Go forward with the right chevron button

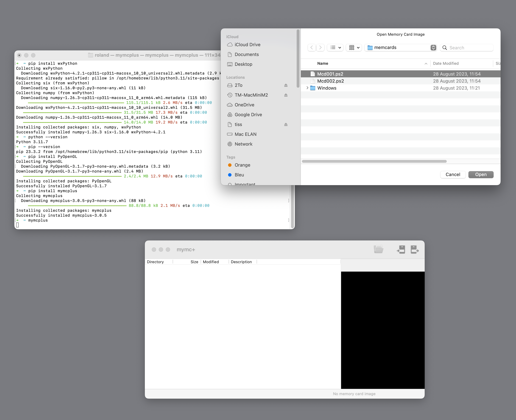[x=320, y=47]
